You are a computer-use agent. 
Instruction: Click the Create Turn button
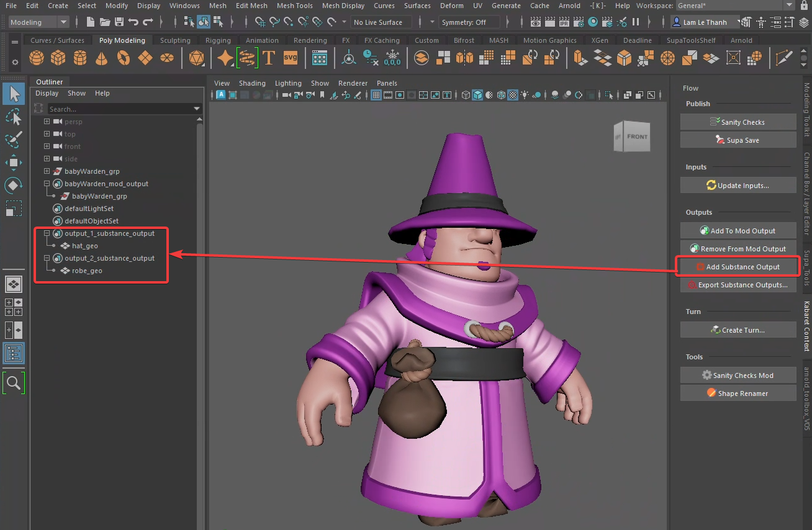(738, 330)
